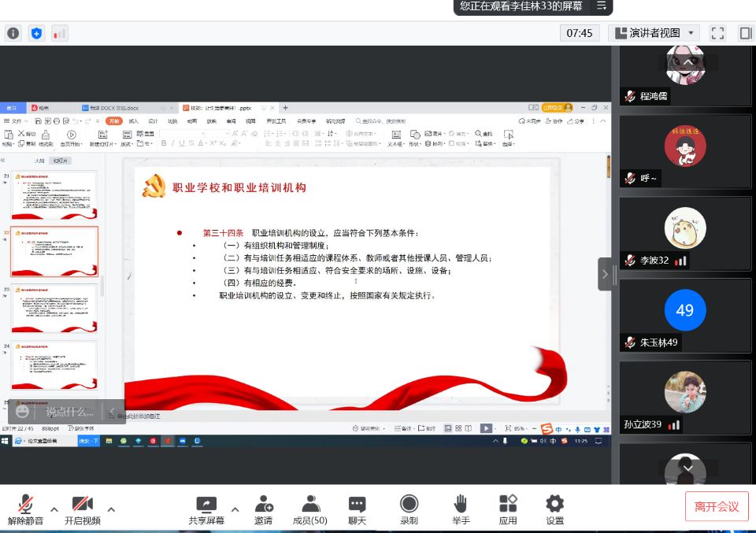Raise hand (举手)
The image size is (756, 533).
click(461, 509)
